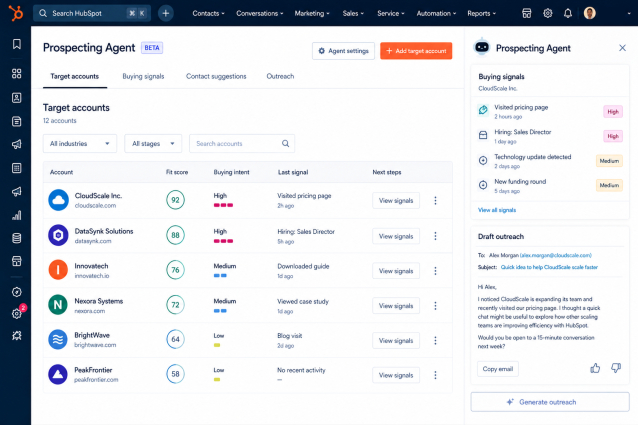The width and height of the screenshot is (638, 425).
Task: Click the Search HubSpot field
Action: point(92,13)
